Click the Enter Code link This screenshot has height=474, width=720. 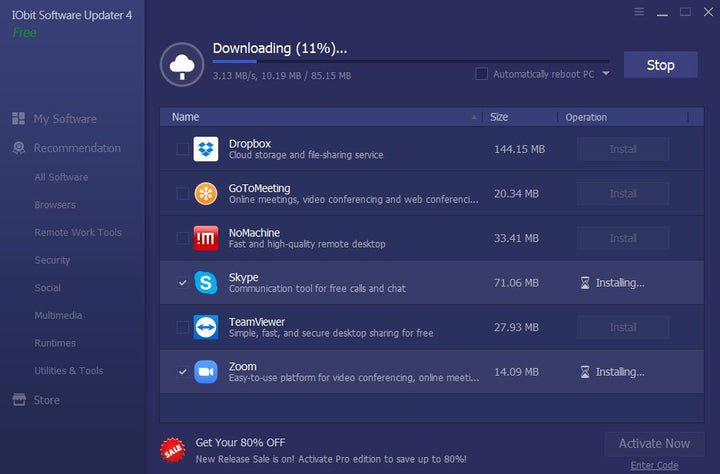pyautogui.click(x=654, y=465)
